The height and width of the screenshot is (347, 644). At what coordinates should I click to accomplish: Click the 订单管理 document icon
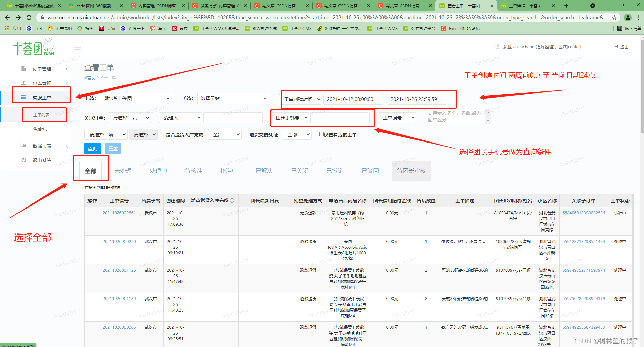tap(24, 68)
